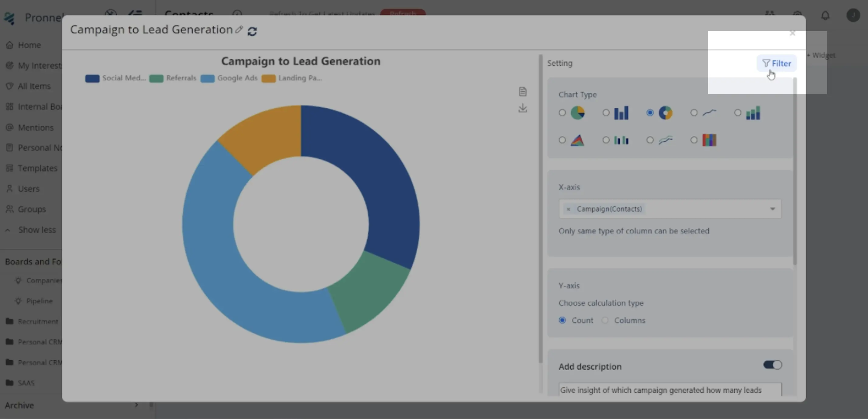868x419 pixels.
Task: Open the X-axis column dropdown arrow
Action: click(773, 209)
